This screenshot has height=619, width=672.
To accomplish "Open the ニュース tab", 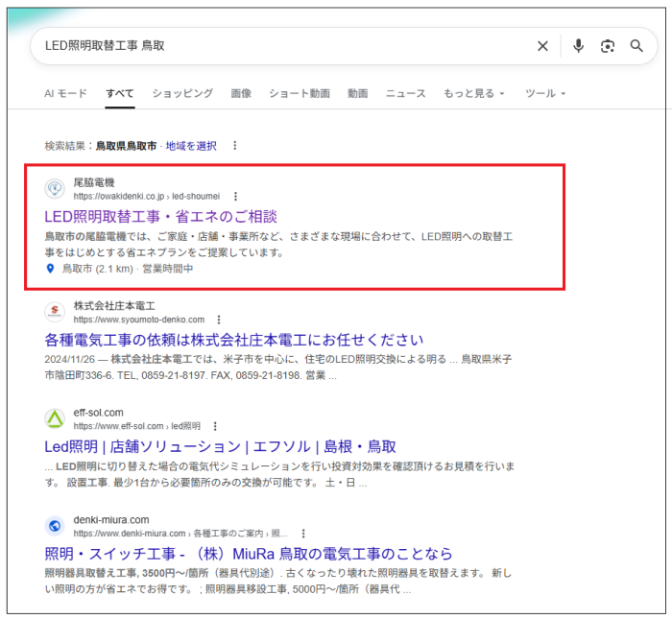I will coord(405,93).
